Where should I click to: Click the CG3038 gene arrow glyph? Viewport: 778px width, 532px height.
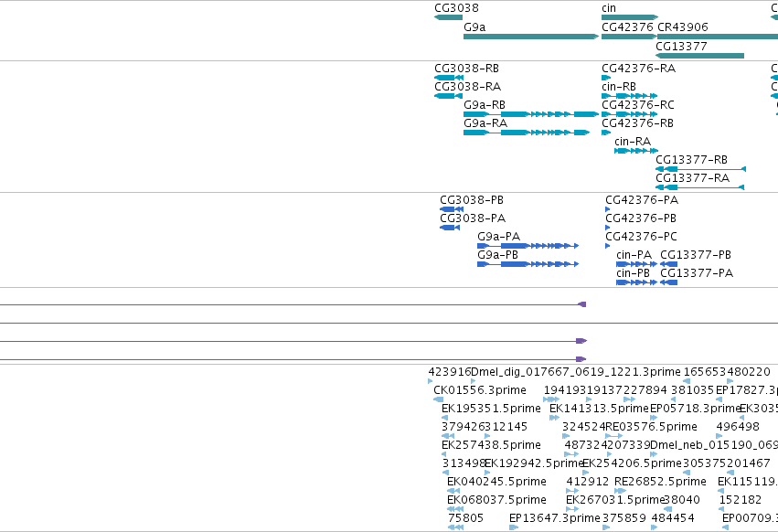pyautogui.click(x=448, y=17)
